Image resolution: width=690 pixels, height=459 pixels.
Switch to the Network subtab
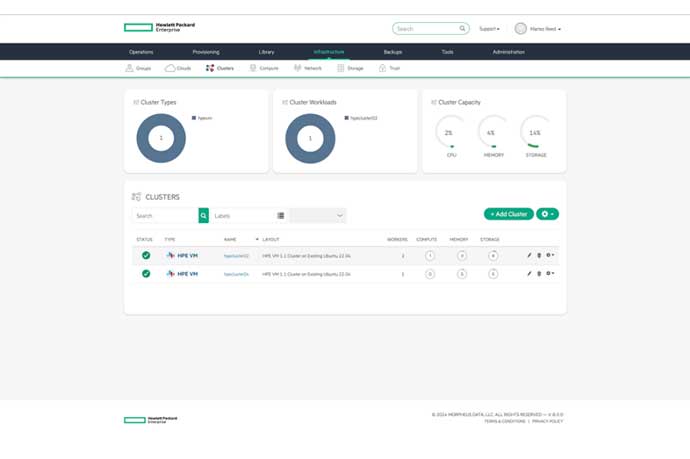pyautogui.click(x=308, y=68)
